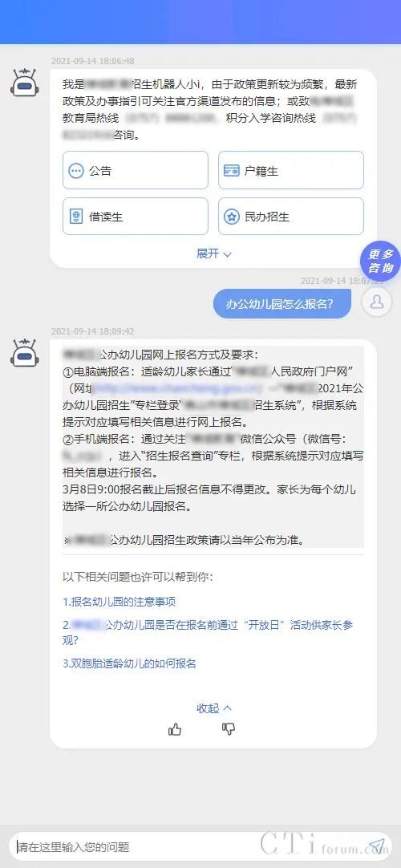Screen dimensions: 401x868
Task: Open the 开放日 related question link
Action: coord(208,633)
